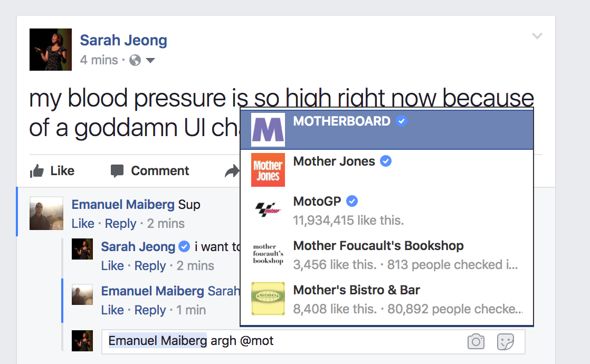Select Mother's Bistro & Bar suggestion
Screen dimensions: 590x364
point(387,299)
